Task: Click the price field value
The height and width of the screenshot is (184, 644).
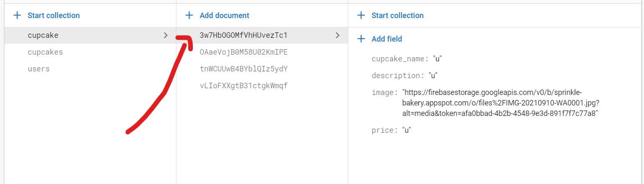Action: (x=406, y=130)
